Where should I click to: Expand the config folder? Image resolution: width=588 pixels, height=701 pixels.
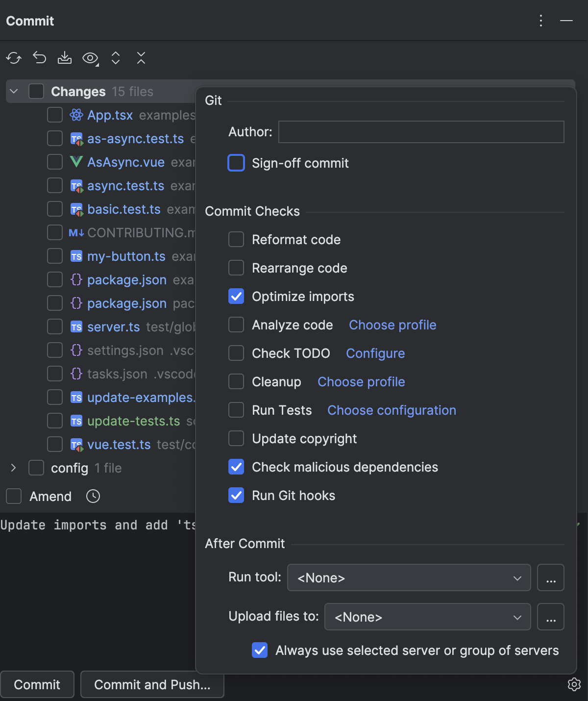(x=13, y=468)
